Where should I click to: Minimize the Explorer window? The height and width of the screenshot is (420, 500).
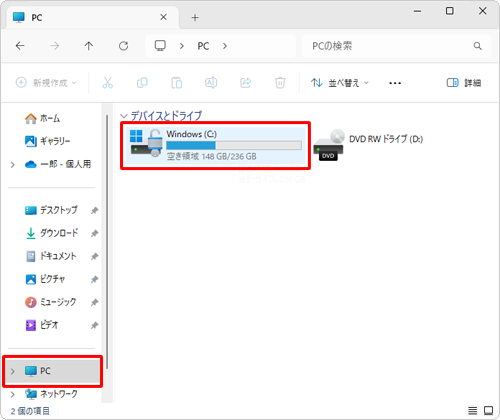click(417, 11)
